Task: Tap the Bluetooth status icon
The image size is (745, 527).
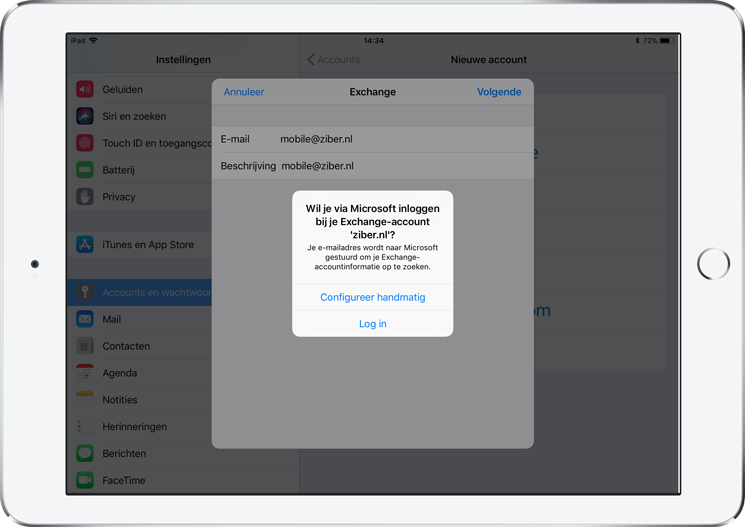Action: point(638,41)
